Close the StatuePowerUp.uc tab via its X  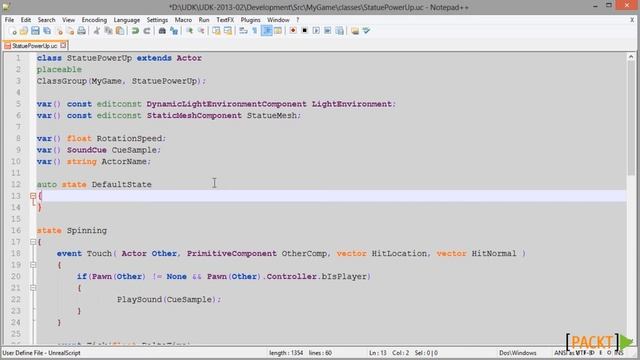click(63, 46)
